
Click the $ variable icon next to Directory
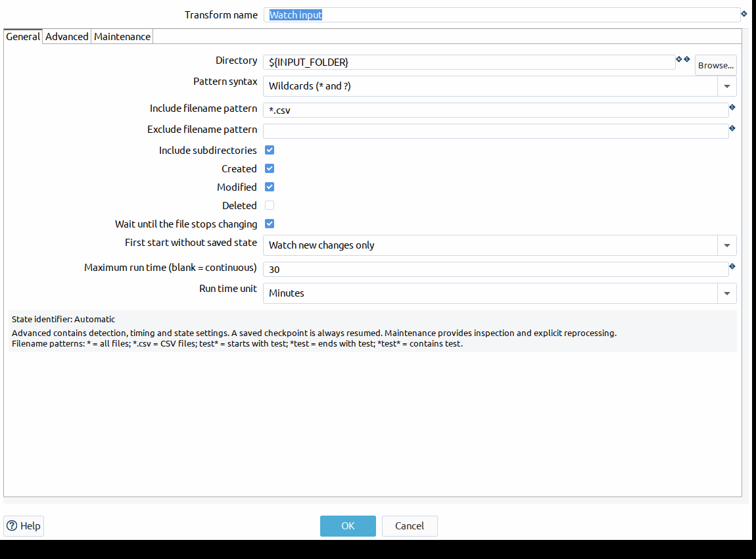687,59
